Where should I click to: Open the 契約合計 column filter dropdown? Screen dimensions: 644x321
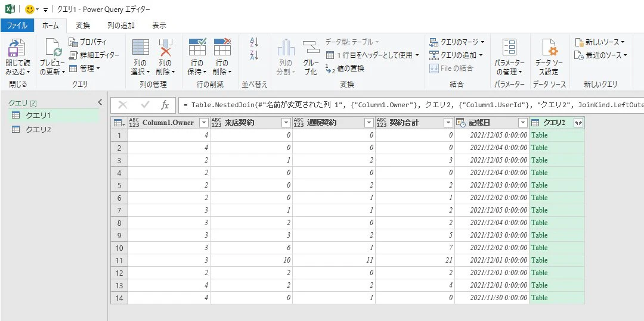pyautogui.click(x=448, y=123)
